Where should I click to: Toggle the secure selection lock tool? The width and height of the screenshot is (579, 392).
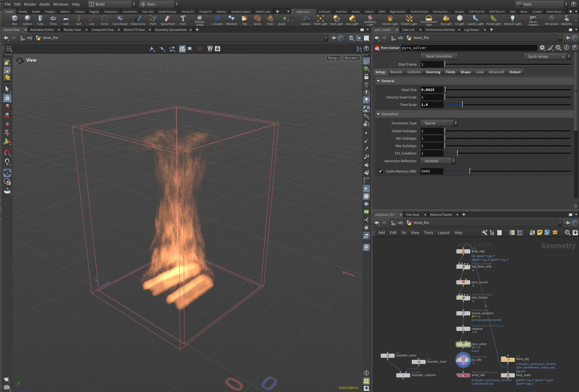tap(7, 98)
